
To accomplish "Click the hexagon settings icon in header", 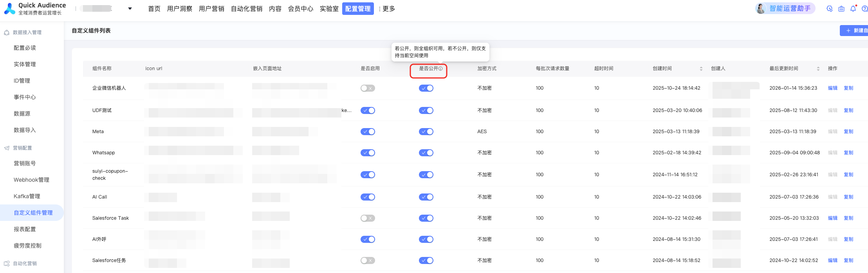I will (x=829, y=9).
